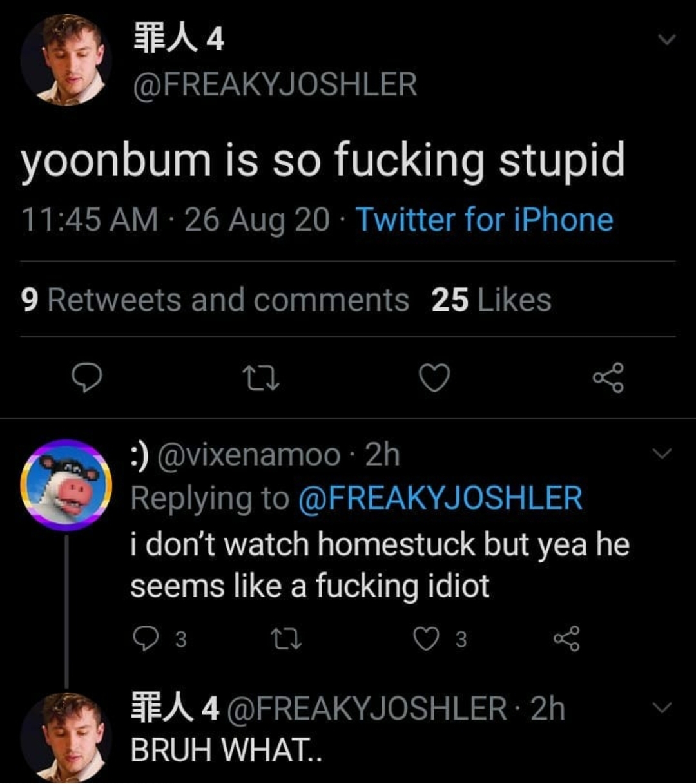
Task: Expand options for vixenamoo's reply
Action: pos(662,455)
